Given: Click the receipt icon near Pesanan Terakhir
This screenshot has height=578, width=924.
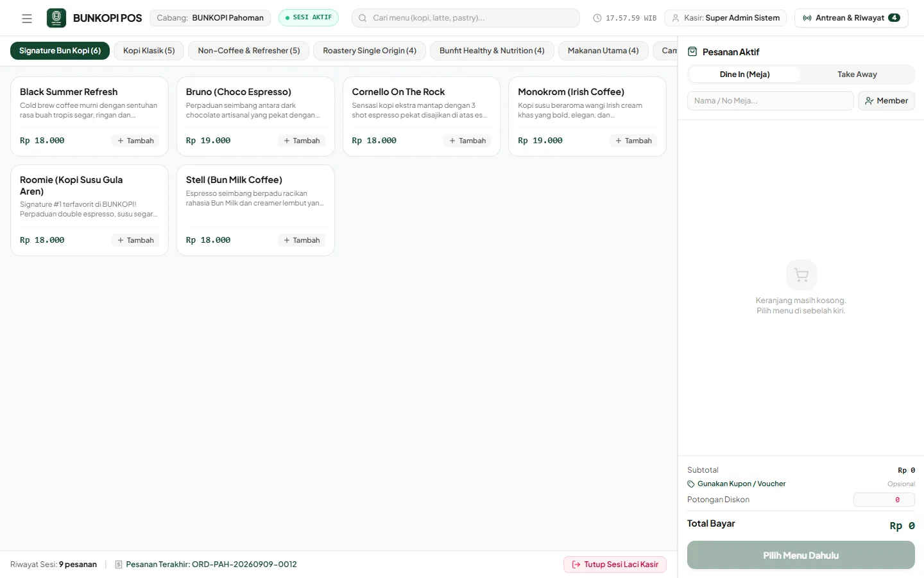Looking at the screenshot, I should tap(119, 565).
